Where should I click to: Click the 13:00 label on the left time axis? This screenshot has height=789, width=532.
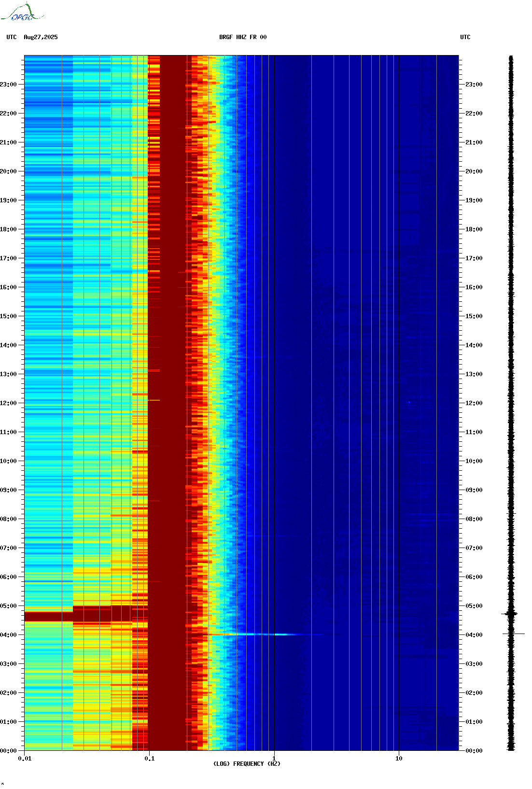[x=8, y=374]
